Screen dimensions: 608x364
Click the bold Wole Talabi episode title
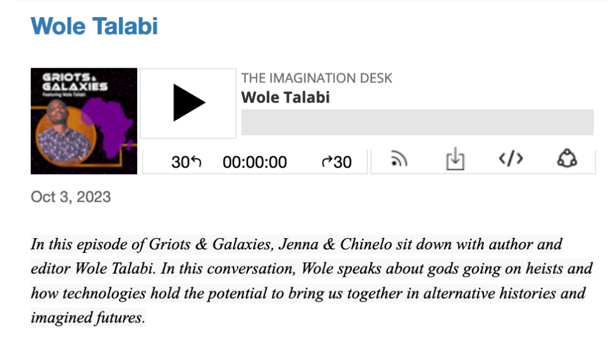[285, 97]
